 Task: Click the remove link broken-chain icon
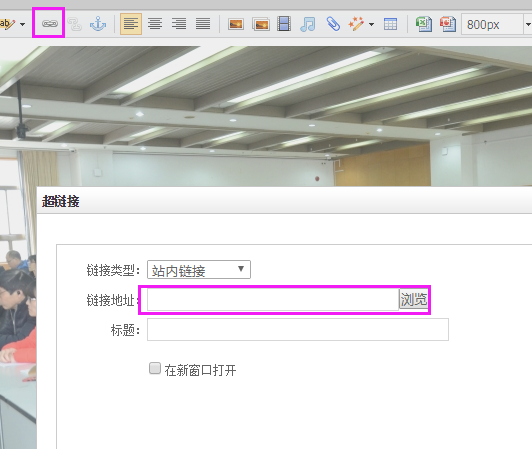[74, 24]
